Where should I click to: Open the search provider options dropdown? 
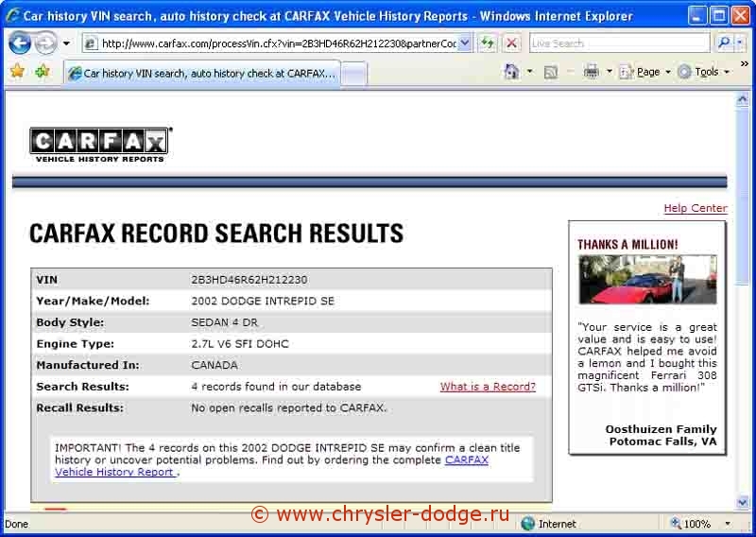pos(740,43)
